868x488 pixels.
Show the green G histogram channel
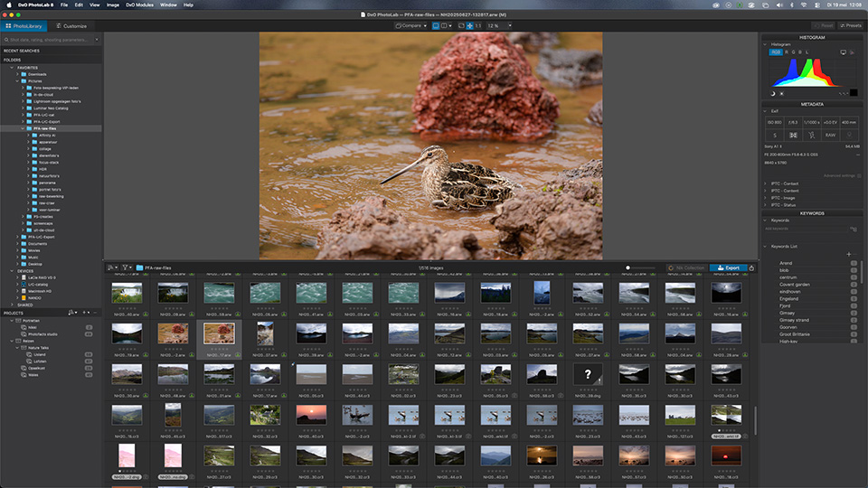click(793, 52)
